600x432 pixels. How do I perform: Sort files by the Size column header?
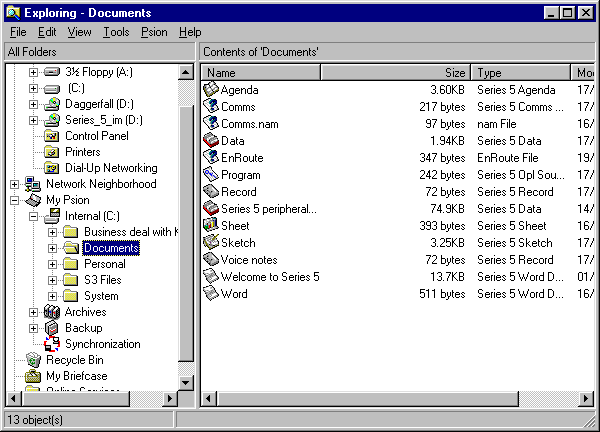(396, 72)
